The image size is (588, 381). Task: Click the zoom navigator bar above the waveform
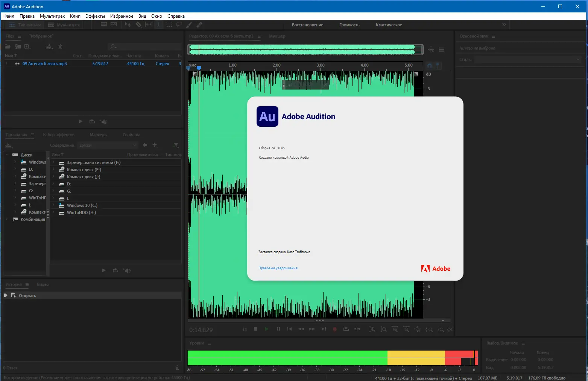[x=305, y=50]
